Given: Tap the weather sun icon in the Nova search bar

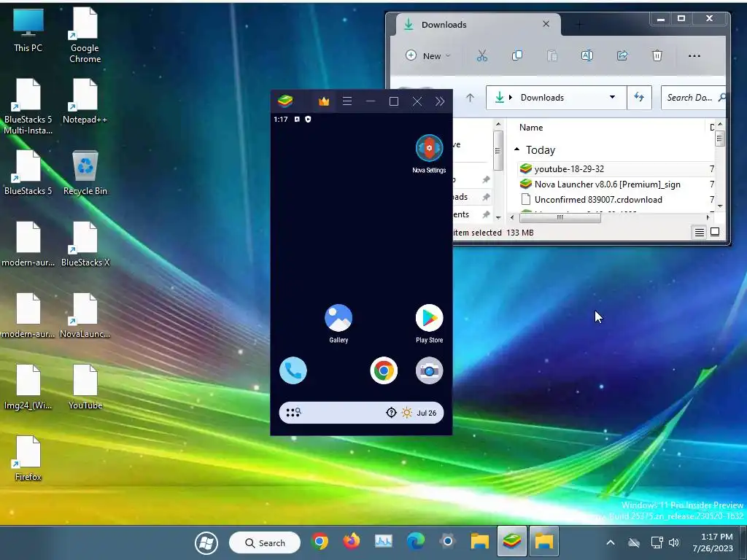Looking at the screenshot, I should coord(406,413).
